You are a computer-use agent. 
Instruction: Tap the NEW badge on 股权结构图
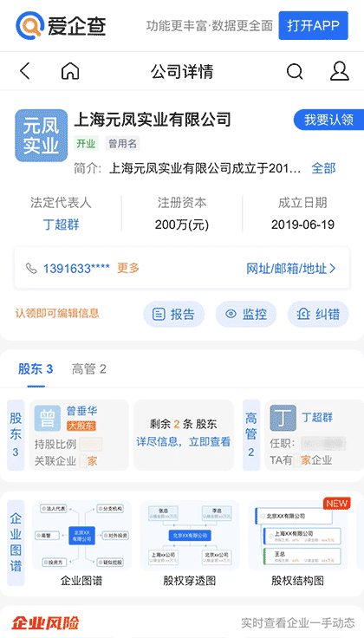tap(337, 504)
